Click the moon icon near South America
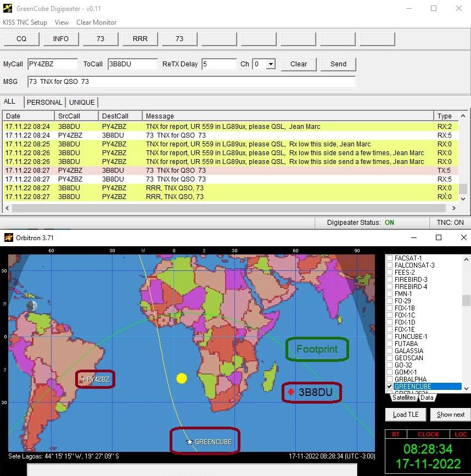The image size is (471, 476). 32,305
